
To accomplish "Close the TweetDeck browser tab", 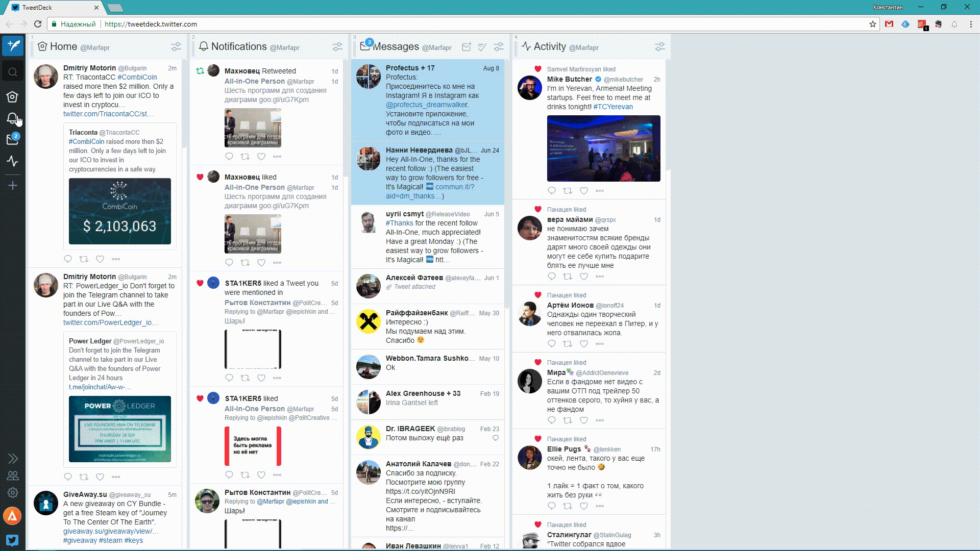I will click(x=96, y=8).
